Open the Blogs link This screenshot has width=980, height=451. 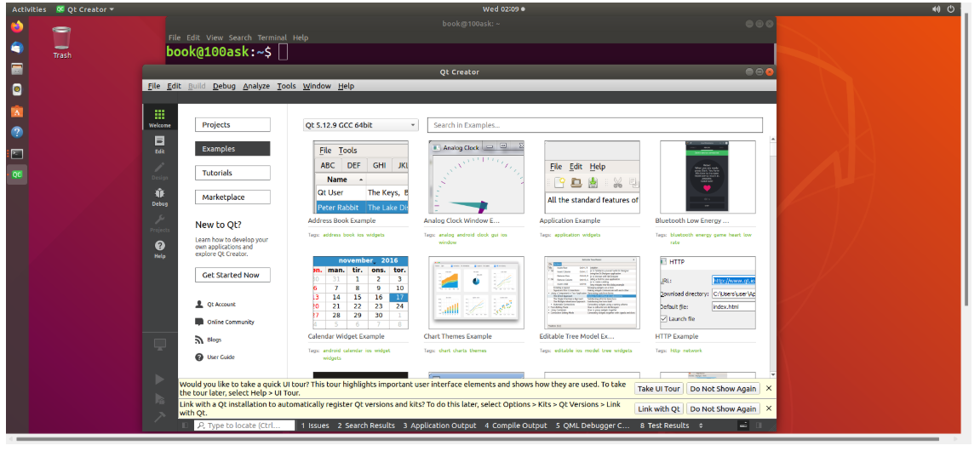208,340
